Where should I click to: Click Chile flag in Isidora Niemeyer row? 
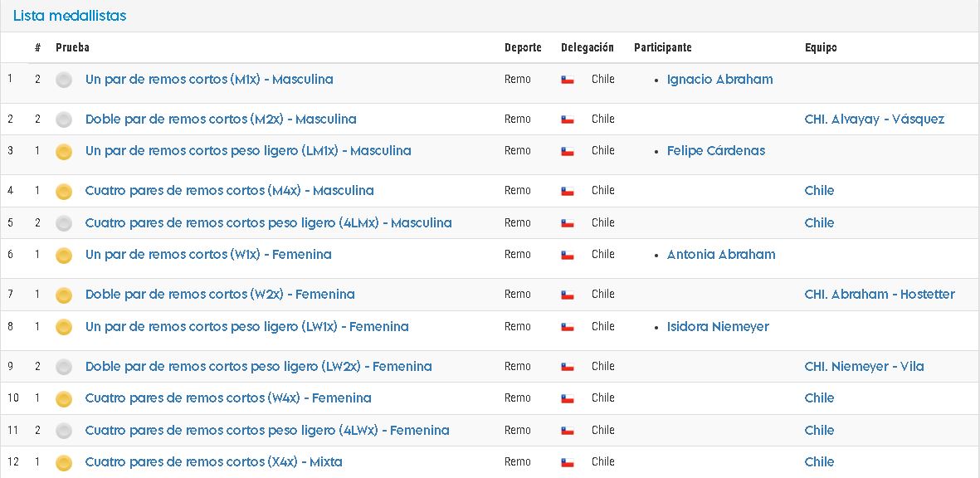point(568,327)
